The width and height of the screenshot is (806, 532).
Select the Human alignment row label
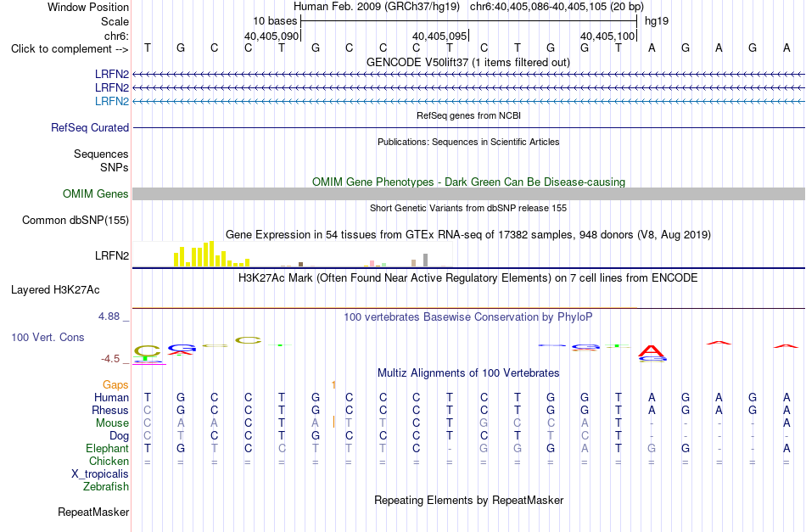(x=111, y=397)
